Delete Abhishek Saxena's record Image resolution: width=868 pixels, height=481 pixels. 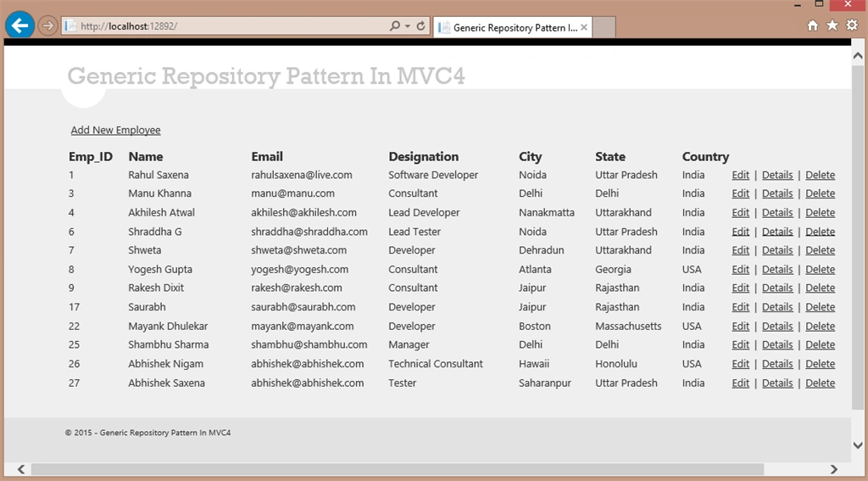[x=820, y=383]
